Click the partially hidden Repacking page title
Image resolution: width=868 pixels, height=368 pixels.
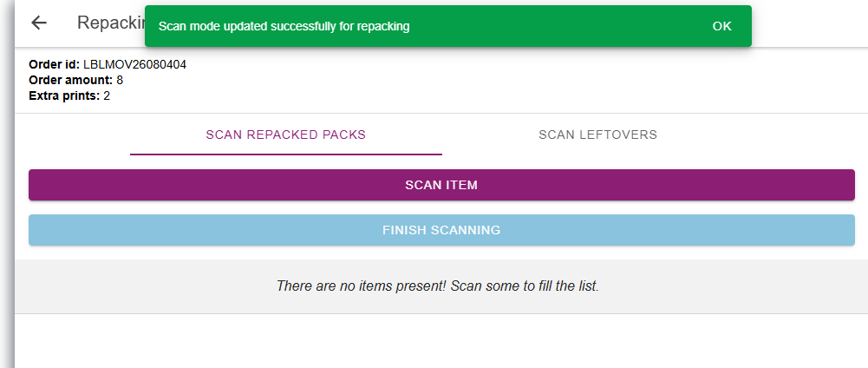(x=111, y=23)
